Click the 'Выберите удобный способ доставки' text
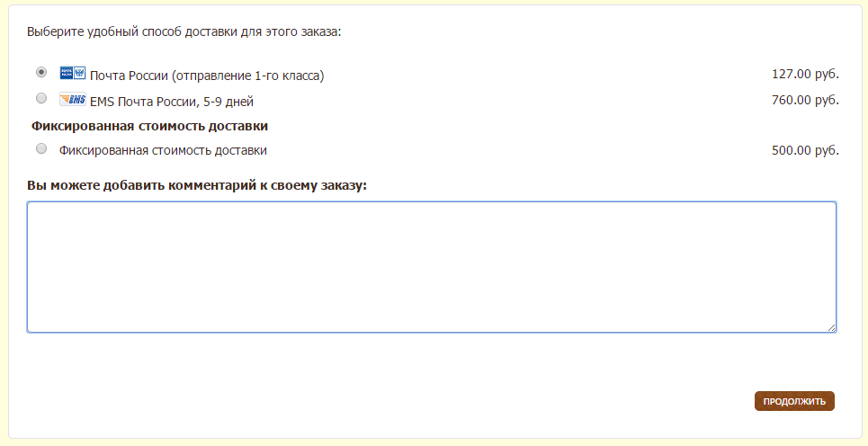 [184, 31]
